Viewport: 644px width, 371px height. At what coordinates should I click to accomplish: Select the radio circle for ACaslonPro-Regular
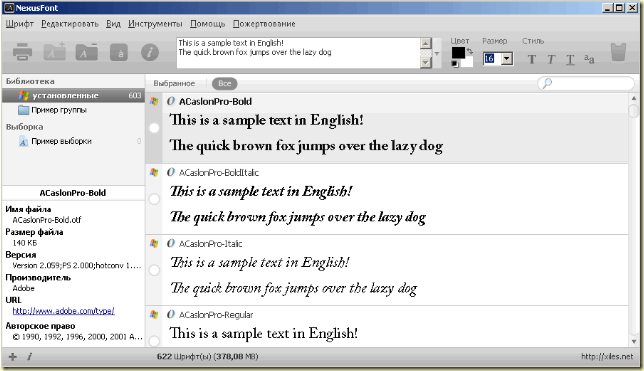coord(154,341)
